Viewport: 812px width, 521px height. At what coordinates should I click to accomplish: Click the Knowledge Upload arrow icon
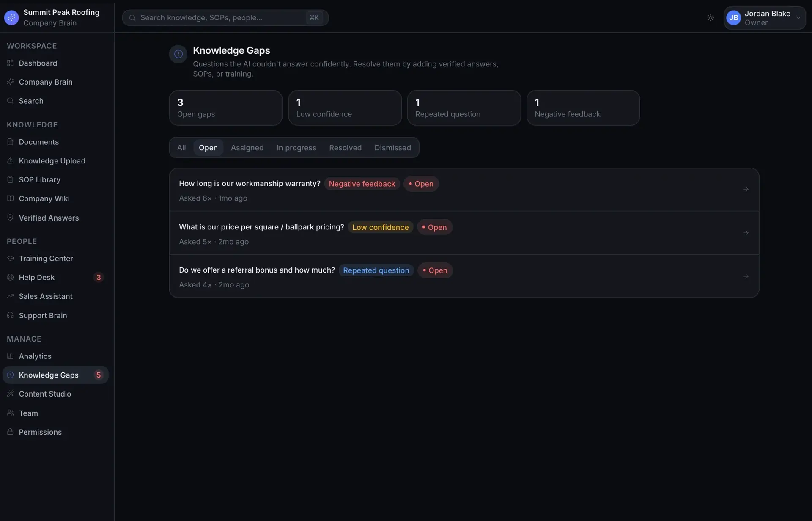coord(10,161)
